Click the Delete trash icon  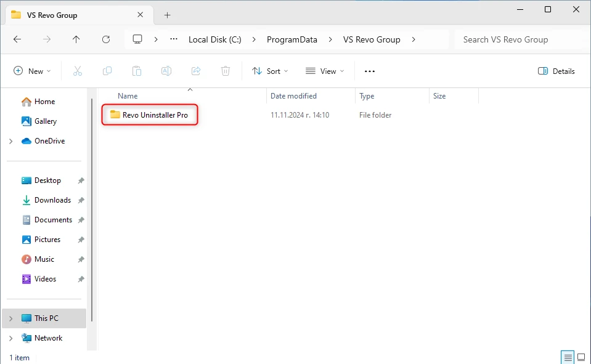pos(226,71)
